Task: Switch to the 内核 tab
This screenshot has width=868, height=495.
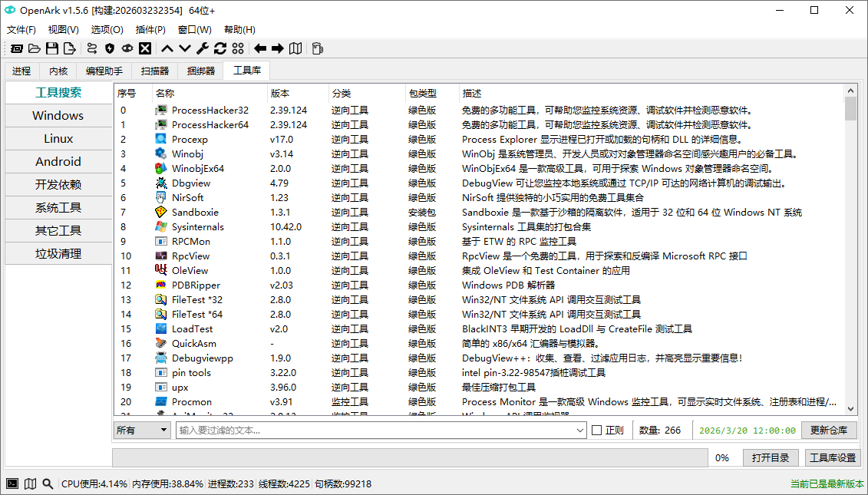Action: click(x=58, y=70)
